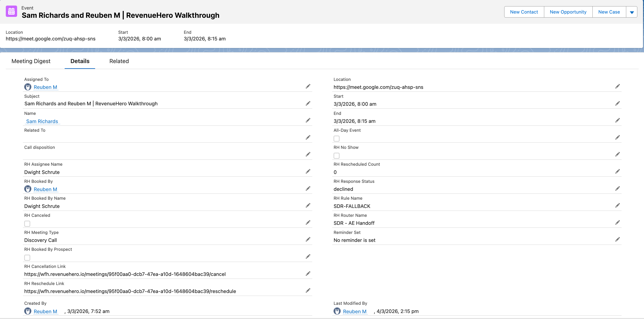Click pencil icon next to Subject field

[x=308, y=104]
